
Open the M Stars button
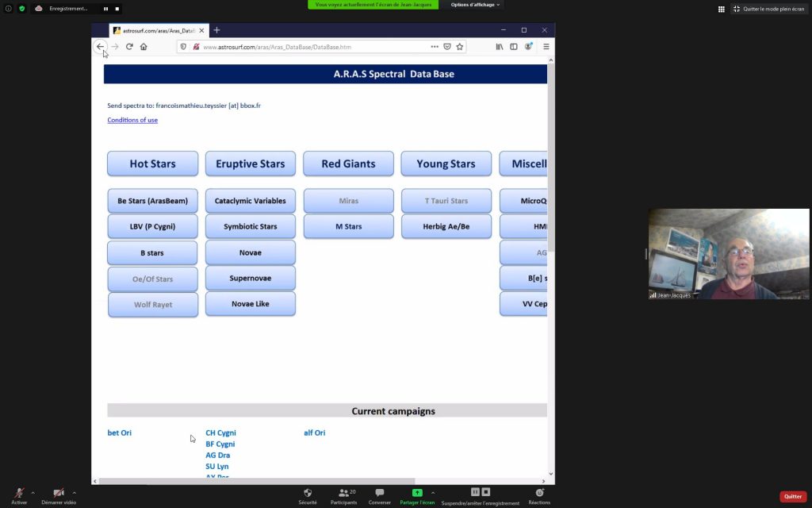click(x=349, y=226)
